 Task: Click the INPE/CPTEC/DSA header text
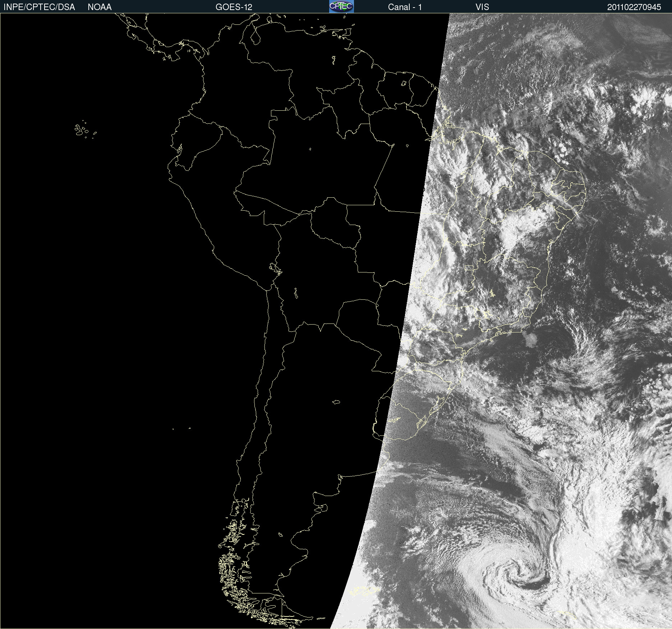click(x=39, y=7)
